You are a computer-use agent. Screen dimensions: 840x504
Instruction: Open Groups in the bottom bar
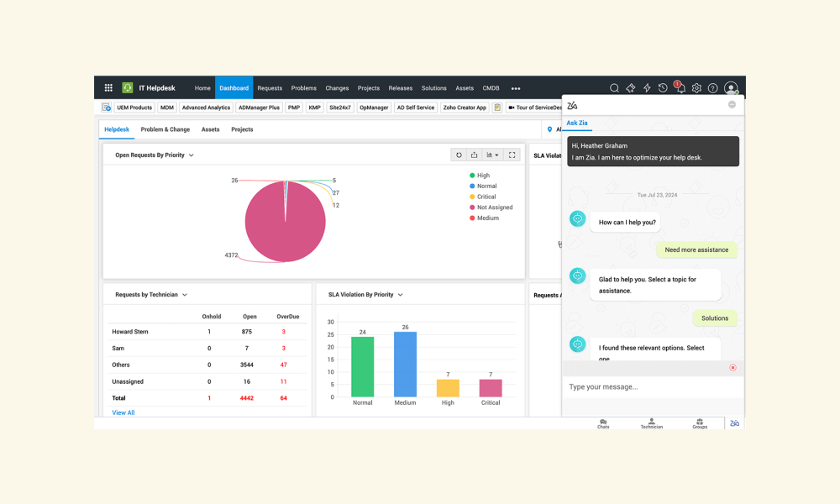point(700,423)
